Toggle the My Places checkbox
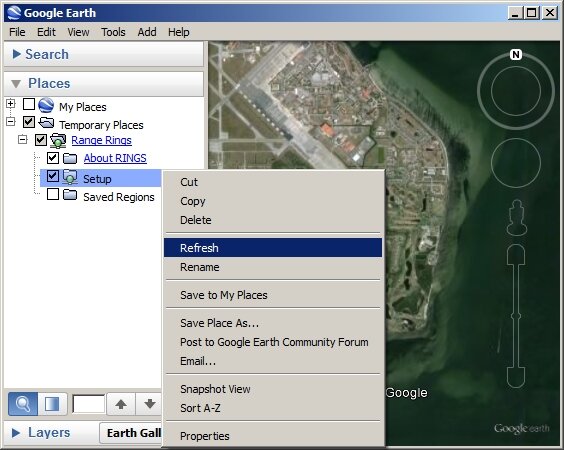Image resolution: width=564 pixels, height=450 pixels. [29, 104]
